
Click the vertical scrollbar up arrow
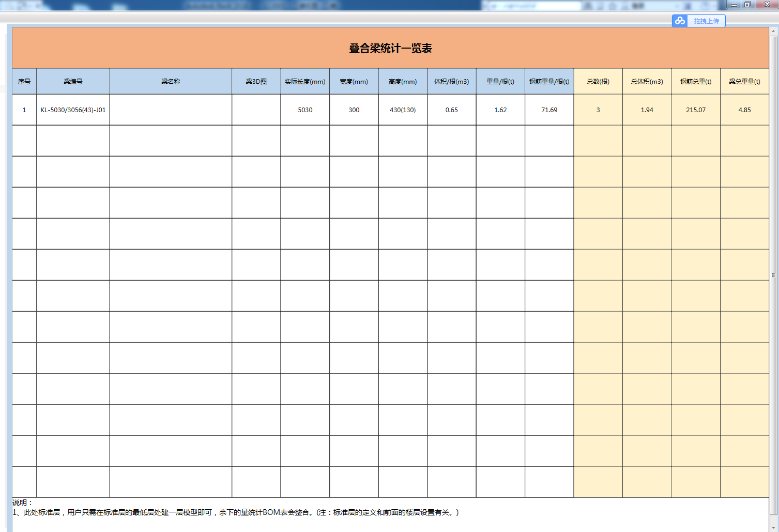773,31
